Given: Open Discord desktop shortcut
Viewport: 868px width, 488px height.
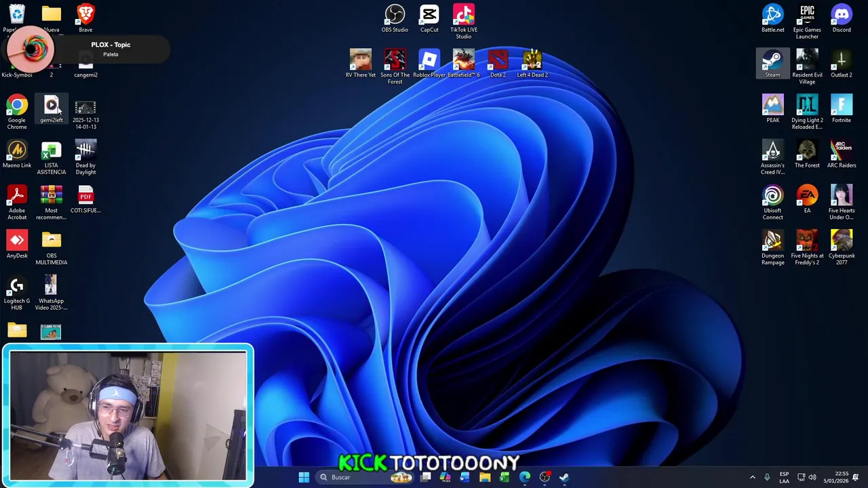Looking at the screenshot, I should 842,18.
